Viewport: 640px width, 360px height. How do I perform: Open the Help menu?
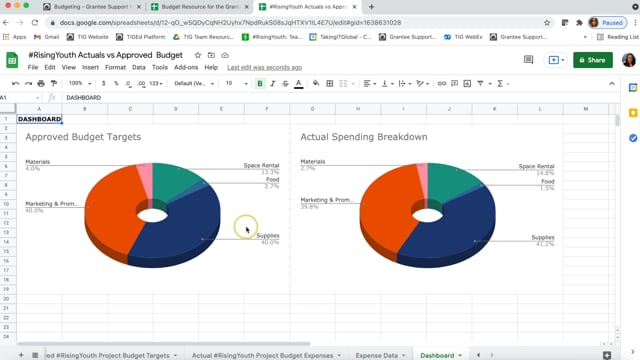pyautogui.click(x=211, y=67)
